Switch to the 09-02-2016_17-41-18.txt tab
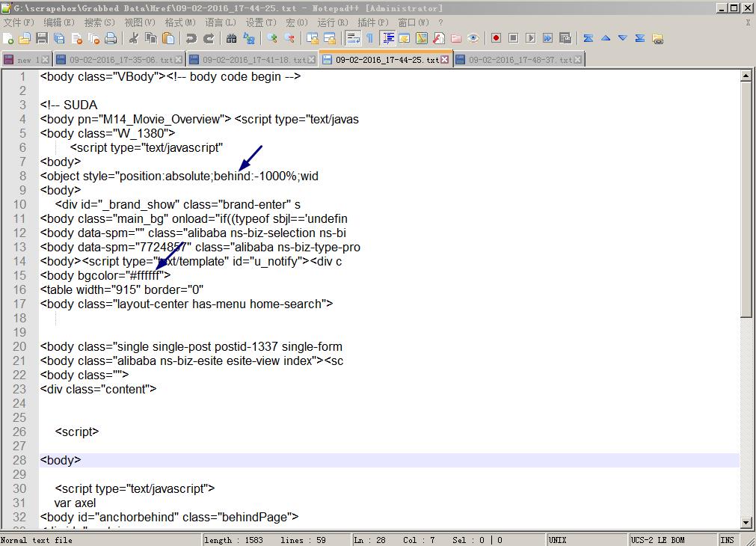 point(252,59)
